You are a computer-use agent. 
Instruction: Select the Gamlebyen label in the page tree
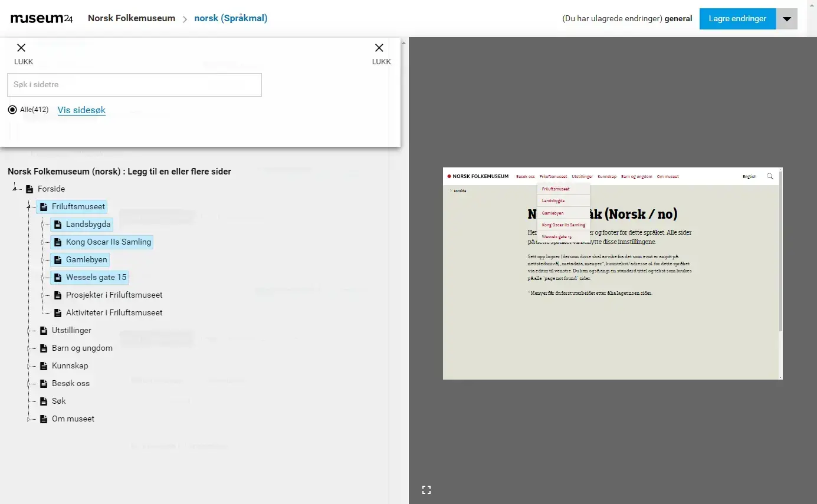[87, 260]
